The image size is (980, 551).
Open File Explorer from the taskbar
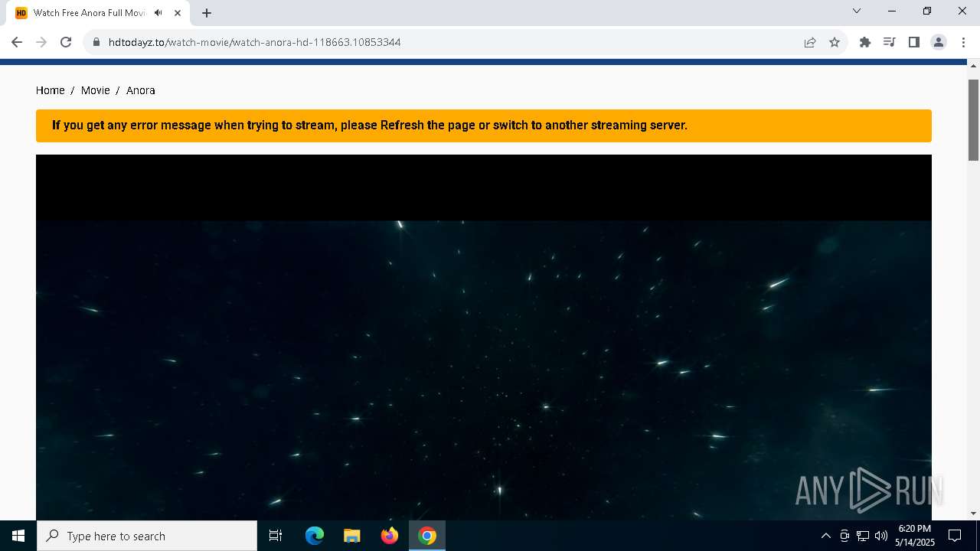coord(352,536)
